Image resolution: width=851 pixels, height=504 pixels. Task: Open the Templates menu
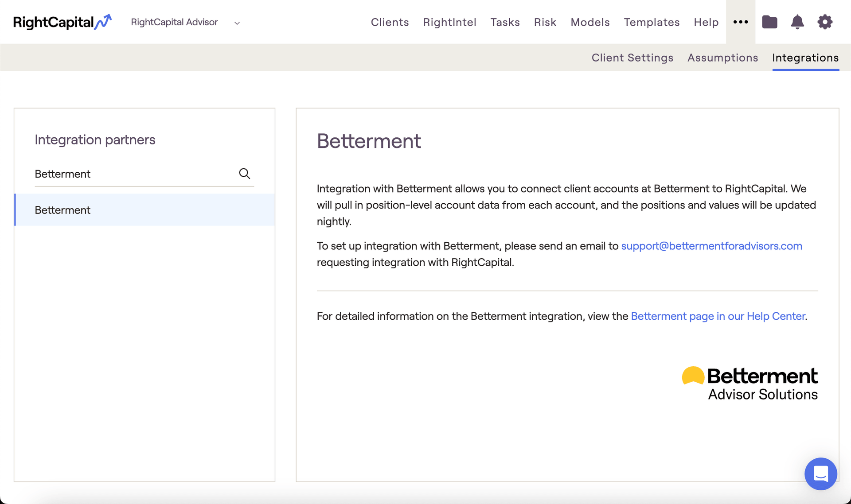(x=652, y=22)
